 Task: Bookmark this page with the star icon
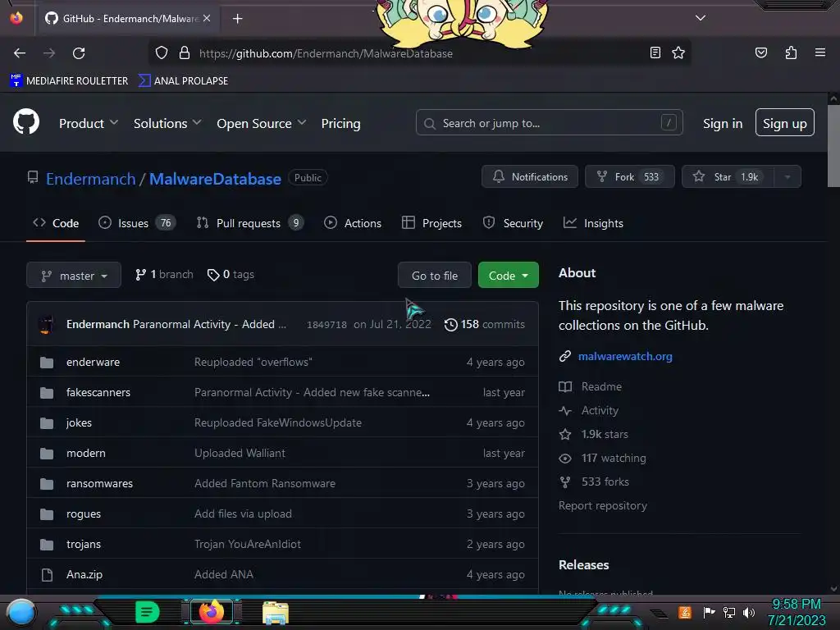click(678, 52)
